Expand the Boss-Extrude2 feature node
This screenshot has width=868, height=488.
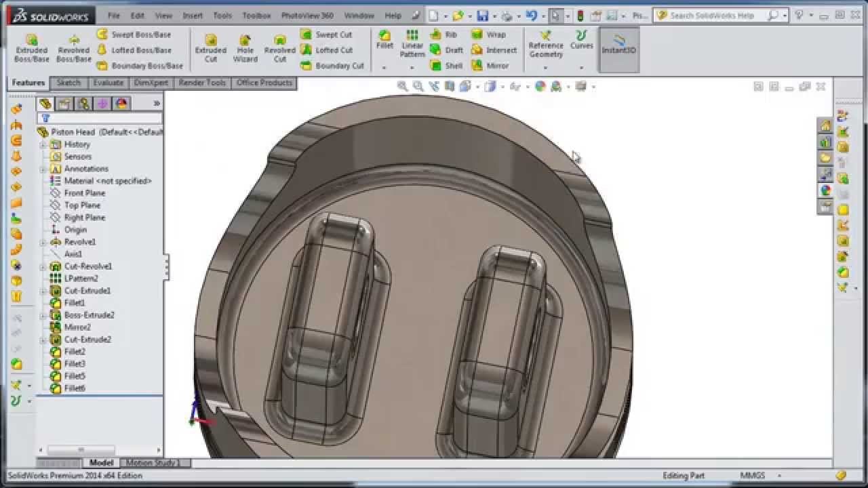coord(43,315)
